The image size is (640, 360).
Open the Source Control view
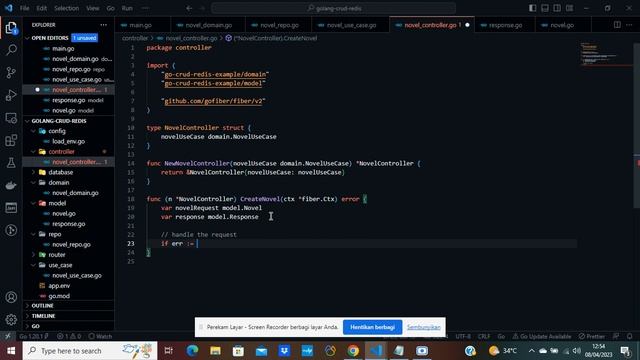[11, 73]
